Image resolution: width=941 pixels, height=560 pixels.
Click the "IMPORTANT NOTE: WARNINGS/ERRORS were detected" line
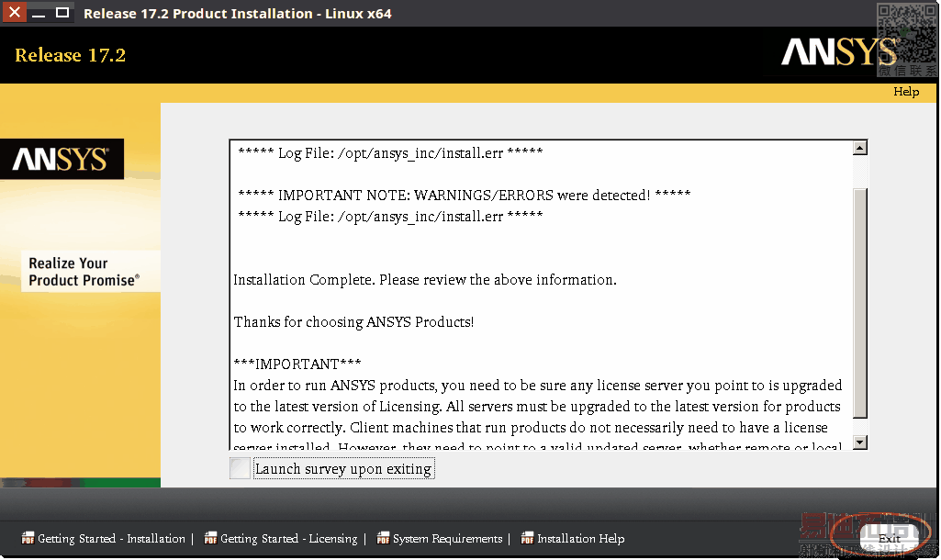tap(464, 195)
